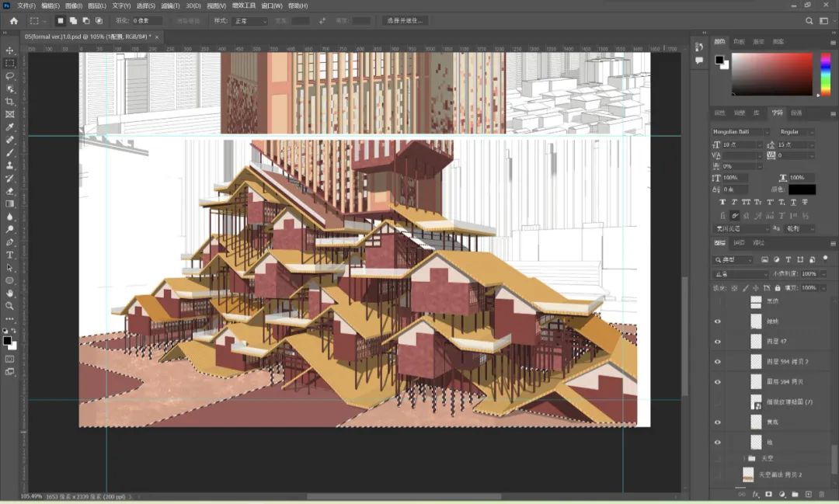Add a layer style with the fx icon

pos(756,495)
